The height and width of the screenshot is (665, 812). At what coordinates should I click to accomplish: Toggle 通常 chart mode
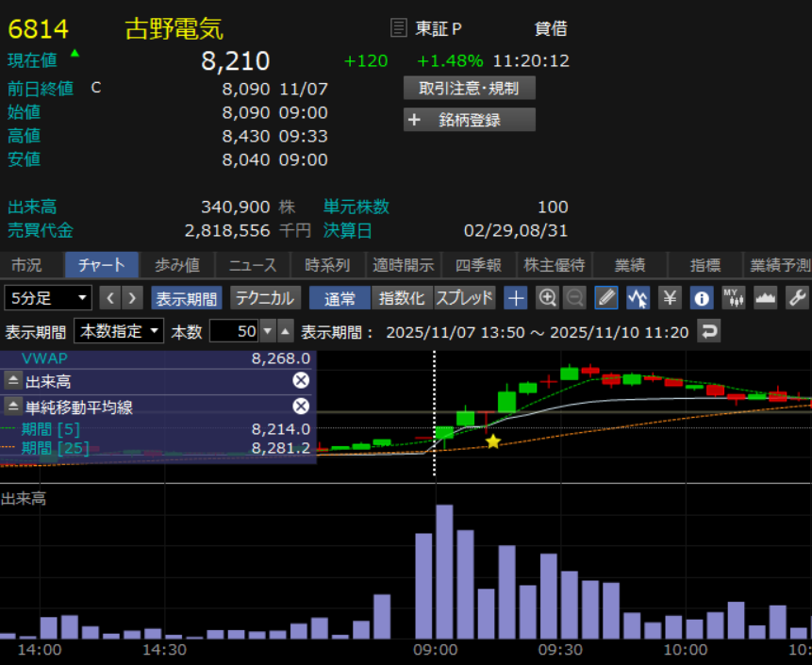click(340, 298)
